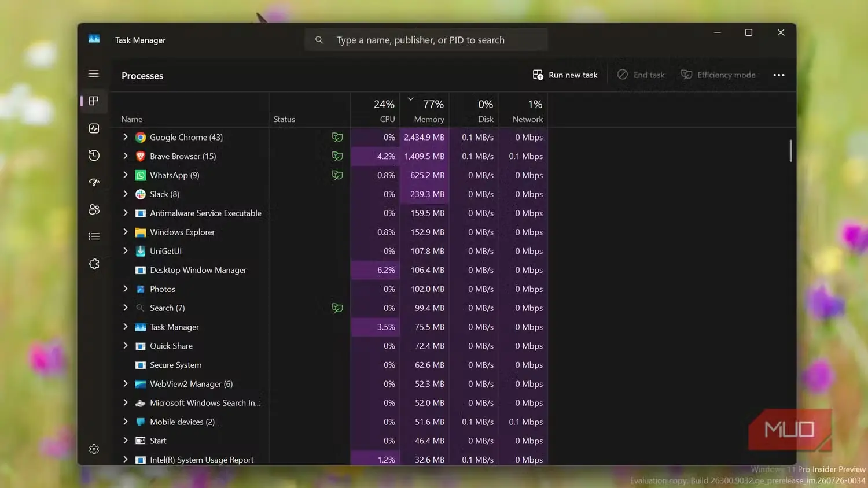Click efficiency leaf icon on Google Chrome row
This screenshot has height=488, width=868.
click(337, 138)
